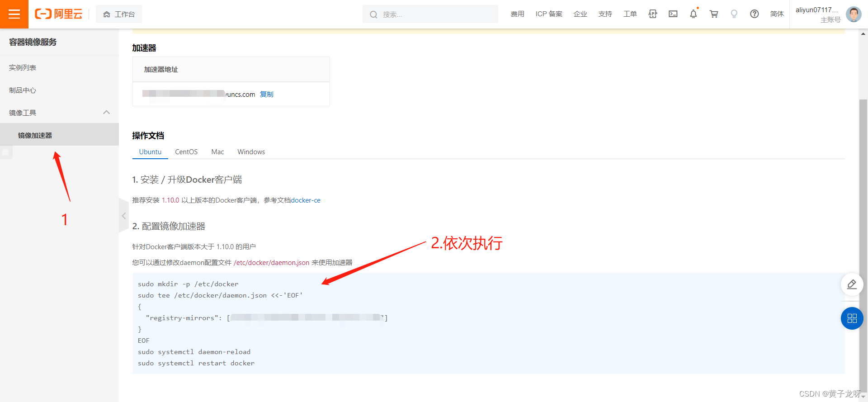The height and width of the screenshot is (402, 868).
Task: Click the aliyun07117 account name
Action: click(816, 10)
